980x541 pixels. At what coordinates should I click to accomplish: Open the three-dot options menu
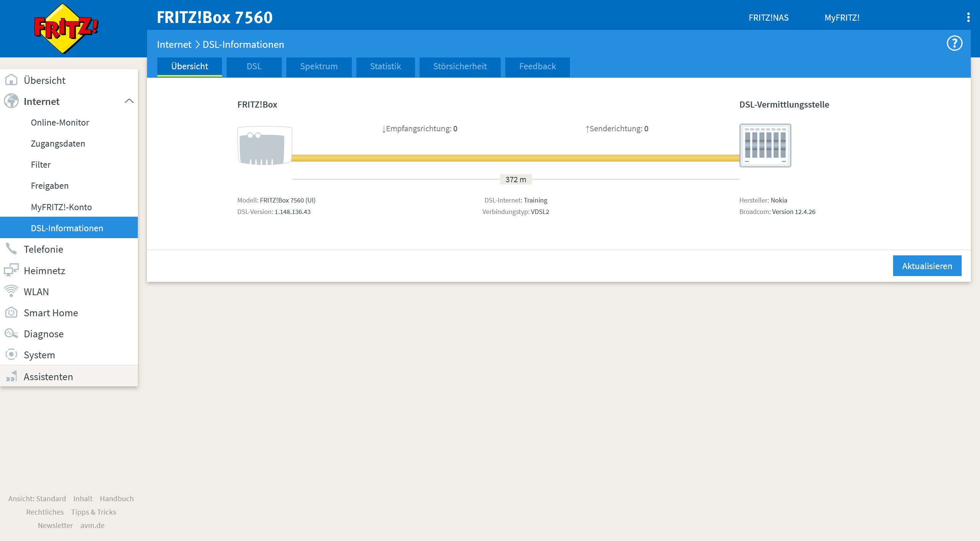968,18
